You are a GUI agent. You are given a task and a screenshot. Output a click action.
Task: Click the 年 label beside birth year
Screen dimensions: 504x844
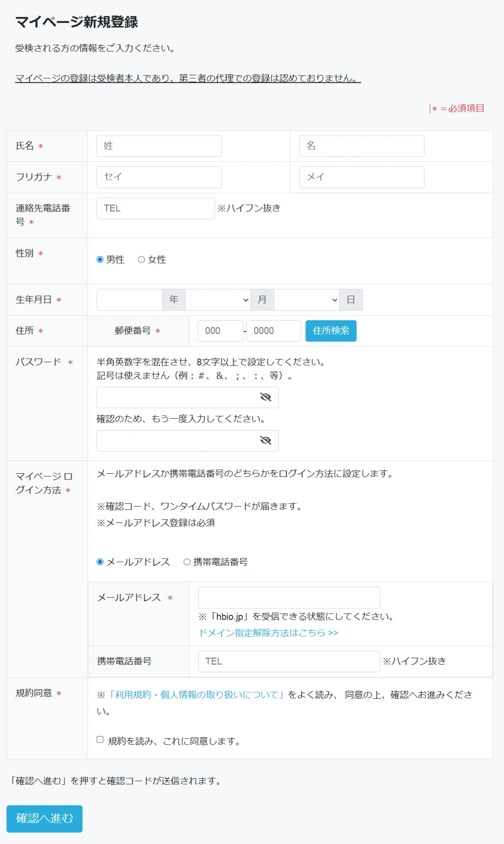coord(173,300)
